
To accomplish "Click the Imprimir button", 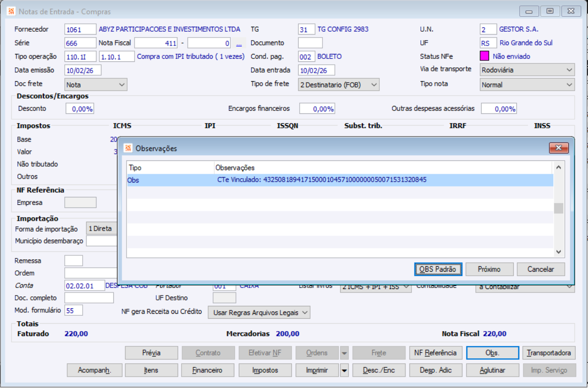I will [x=317, y=370].
